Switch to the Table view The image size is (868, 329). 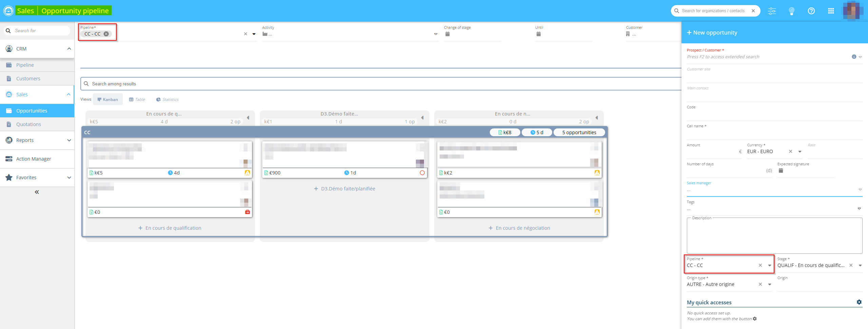137,100
